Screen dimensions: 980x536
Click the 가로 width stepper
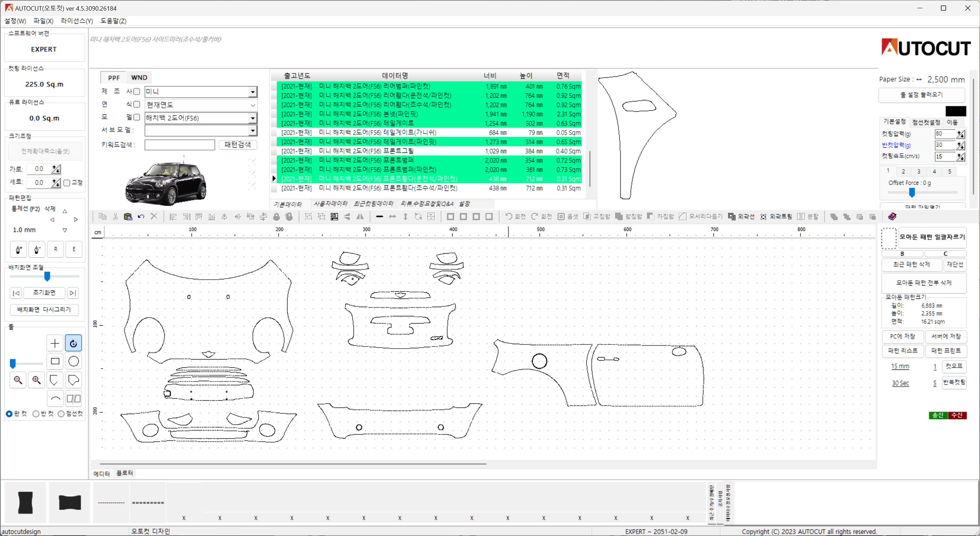tap(56, 169)
